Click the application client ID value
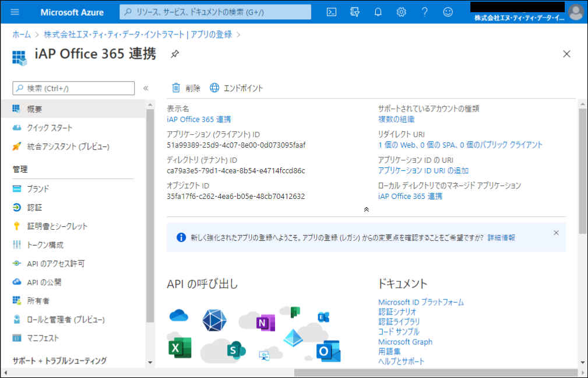 (236, 145)
